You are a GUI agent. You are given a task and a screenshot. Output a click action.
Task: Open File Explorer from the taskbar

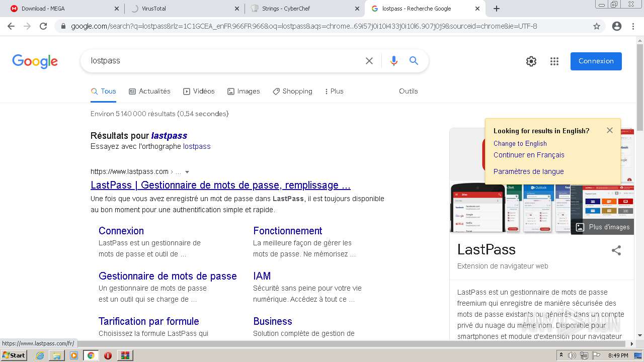coord(57,355)
